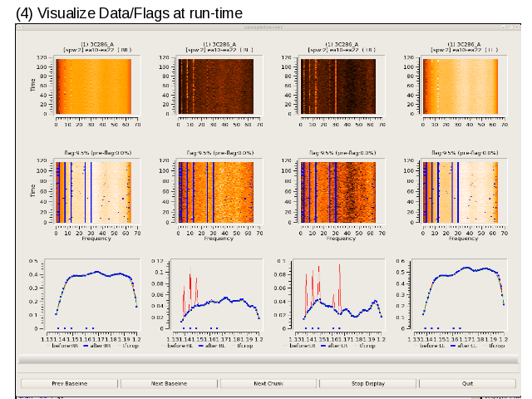Viewport: 532px width, 399px height.
Task: Click fourth bottom bandpass curve plot
Action: pyautogui.click(x=460, y=294)
